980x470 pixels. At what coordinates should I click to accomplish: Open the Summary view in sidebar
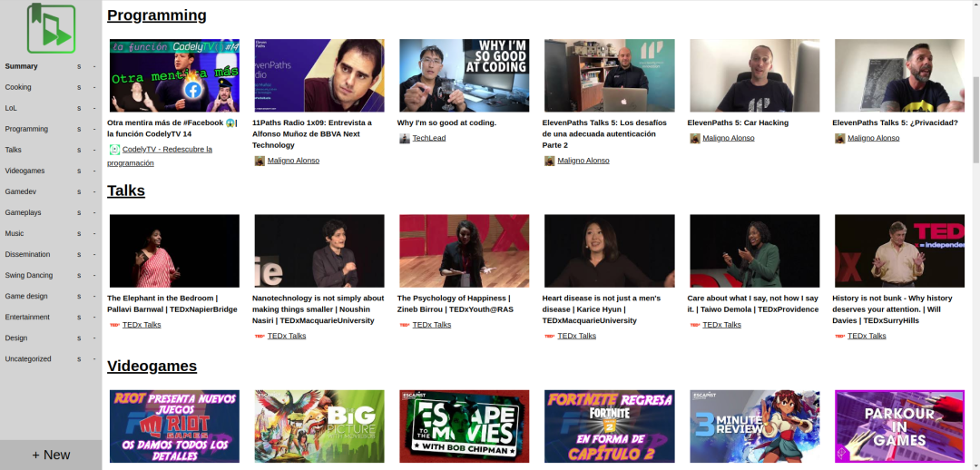tap(21, 66)
